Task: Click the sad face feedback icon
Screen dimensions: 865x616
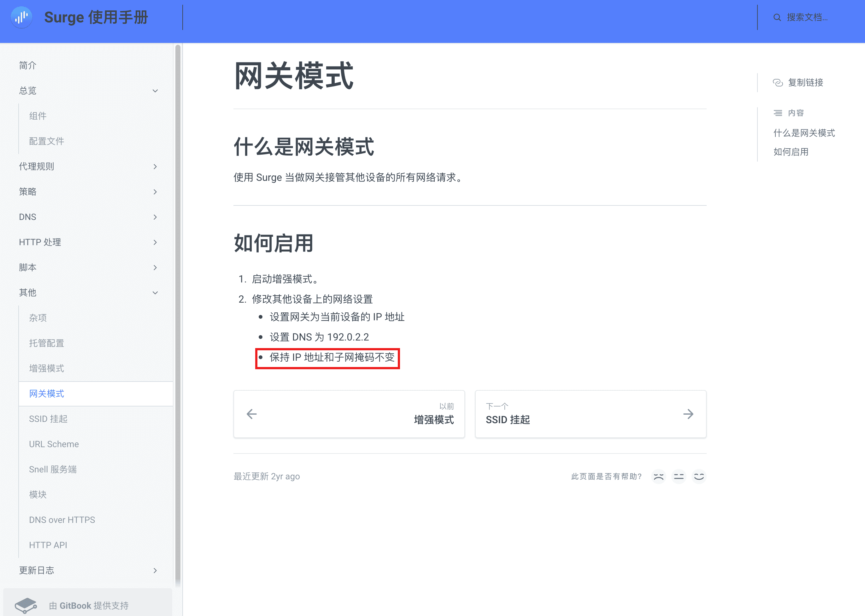Action: pyautogui.click(x=659, y=477)
